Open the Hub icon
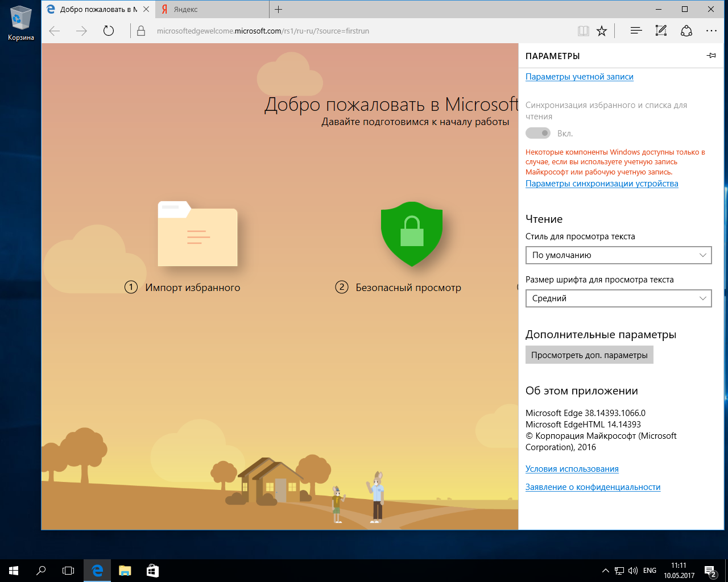Screen dimensions: 728x582 tap(636, 31)
